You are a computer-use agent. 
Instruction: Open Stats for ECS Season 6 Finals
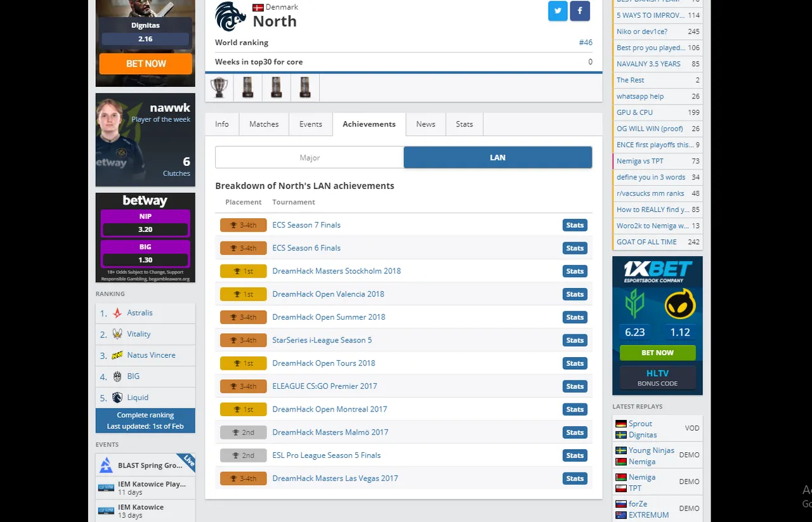point(575,248)
